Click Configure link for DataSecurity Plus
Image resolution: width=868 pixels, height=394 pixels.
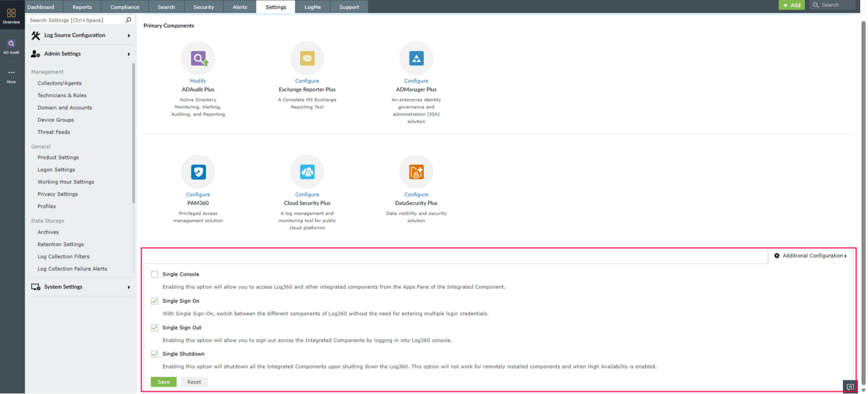point(416,195)
